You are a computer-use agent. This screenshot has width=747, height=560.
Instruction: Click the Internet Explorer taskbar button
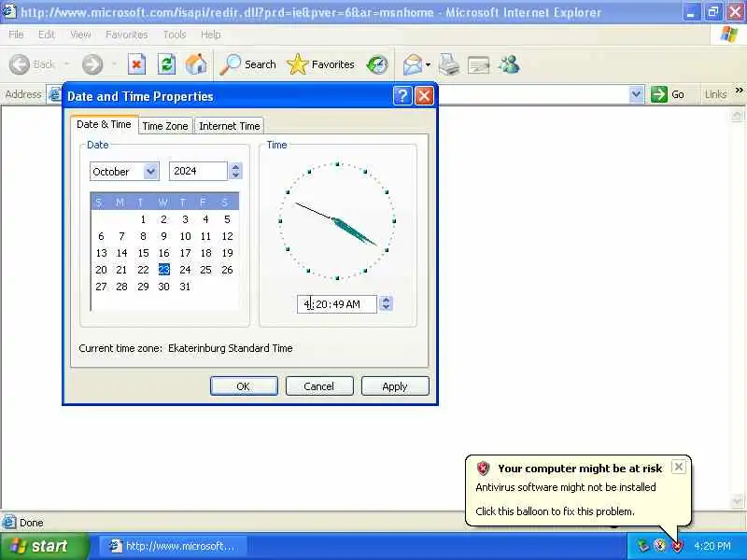pyautogui.click(x=173, y=546)
